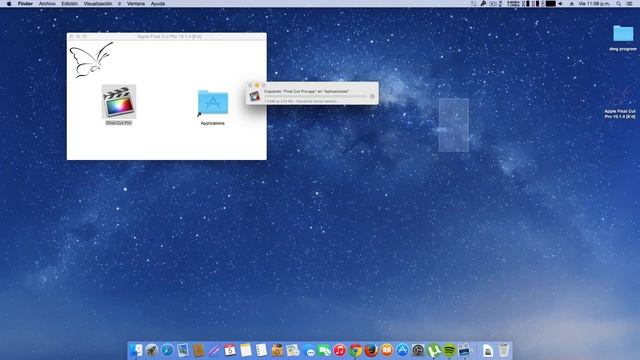Viewport: 640px width, 360px height.
Task: Open the Archivo menu
Action: (x=47, y=4)
